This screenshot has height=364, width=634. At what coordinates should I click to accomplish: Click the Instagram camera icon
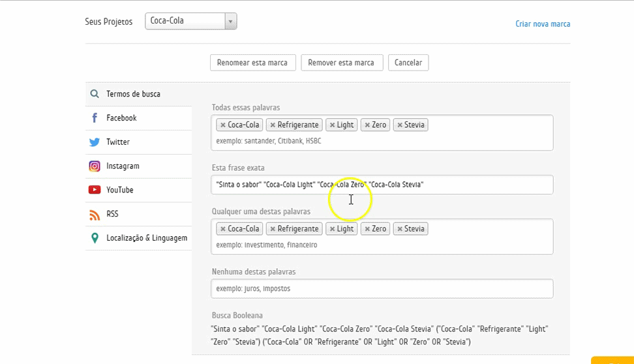pos(95,166)
